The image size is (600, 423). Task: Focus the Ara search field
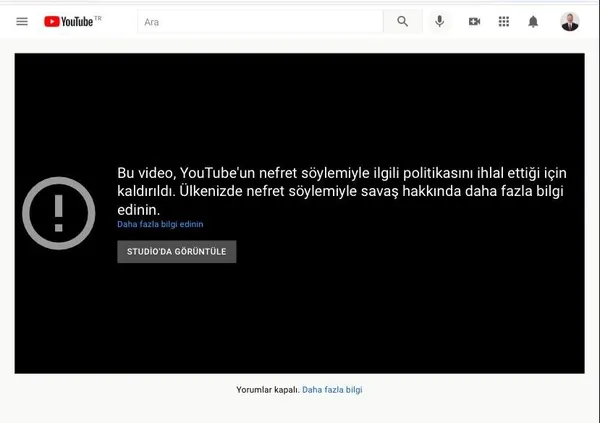260,22
